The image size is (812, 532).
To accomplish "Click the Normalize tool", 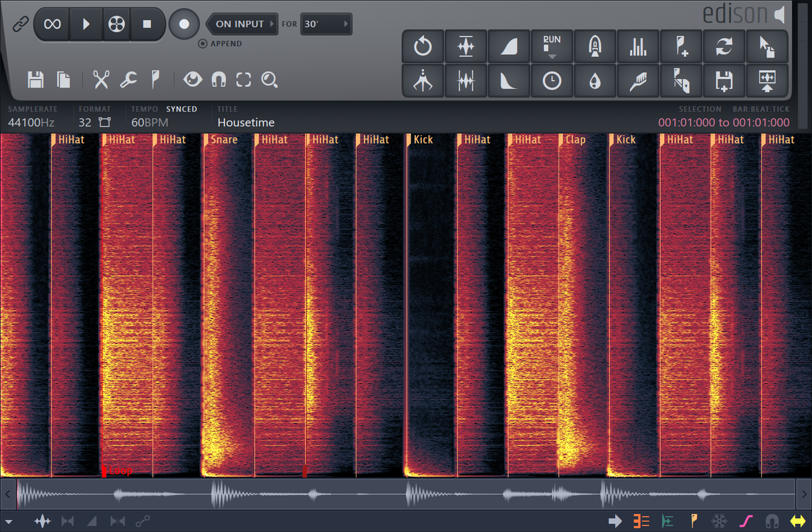I will tap(466, 46).
